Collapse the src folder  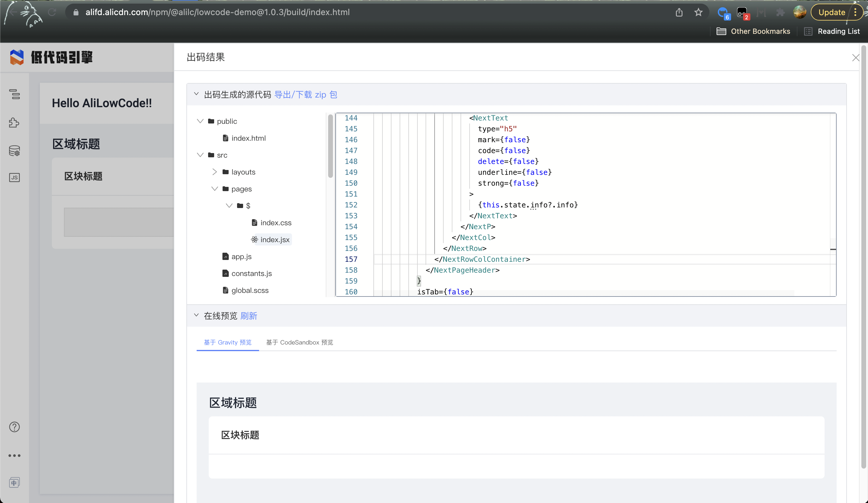pyautogui.click(x=200, y=155)
